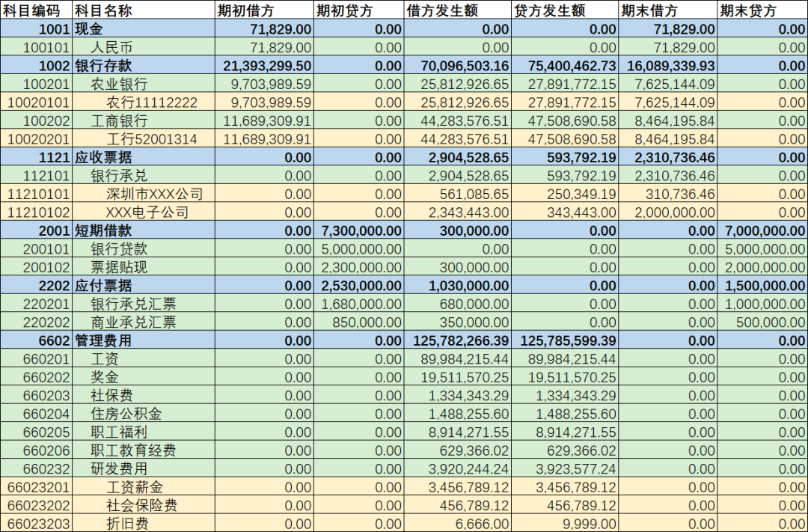Select the 应收票据 account name cell
The width and height of the screenshot is (808, 532).
click(x=143, y=157)
